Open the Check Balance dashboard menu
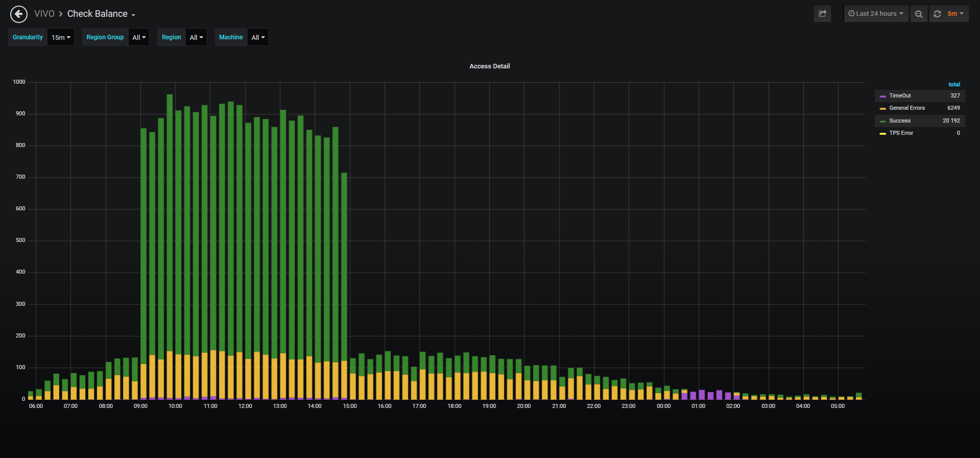Image resolution: width=980 pixels, height=458 pixels. tap(101, 14)
